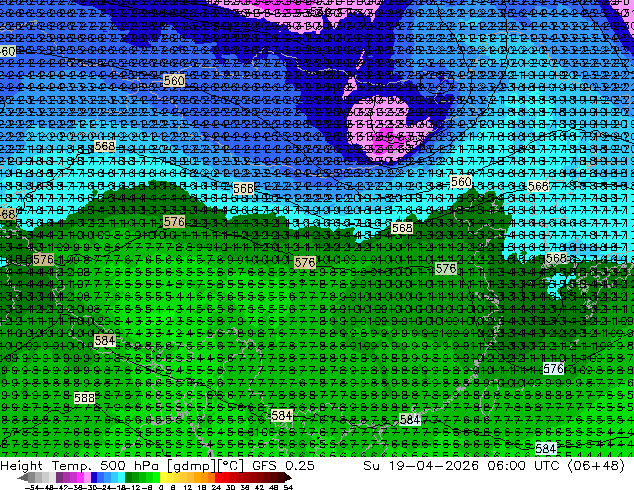
Task: Click the '12' legend value under the orange swatches
Action: tap(188, 487)
